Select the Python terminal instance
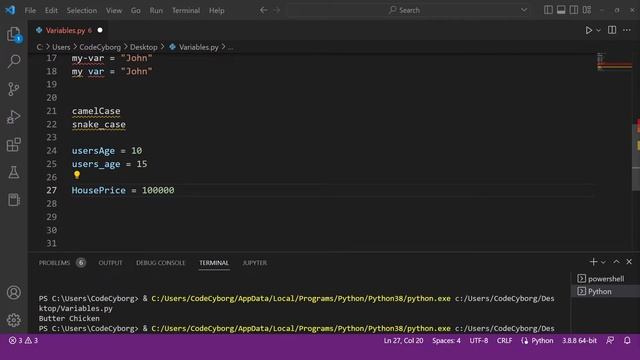Screen dimensions: 640x360 [605, 291]
